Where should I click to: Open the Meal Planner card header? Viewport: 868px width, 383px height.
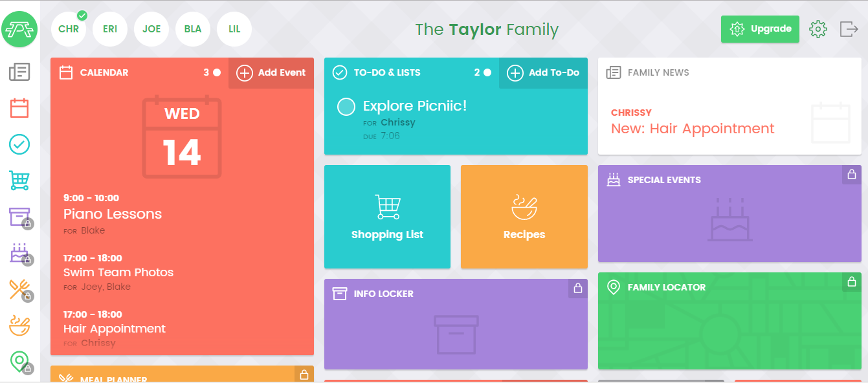point(182,375)
